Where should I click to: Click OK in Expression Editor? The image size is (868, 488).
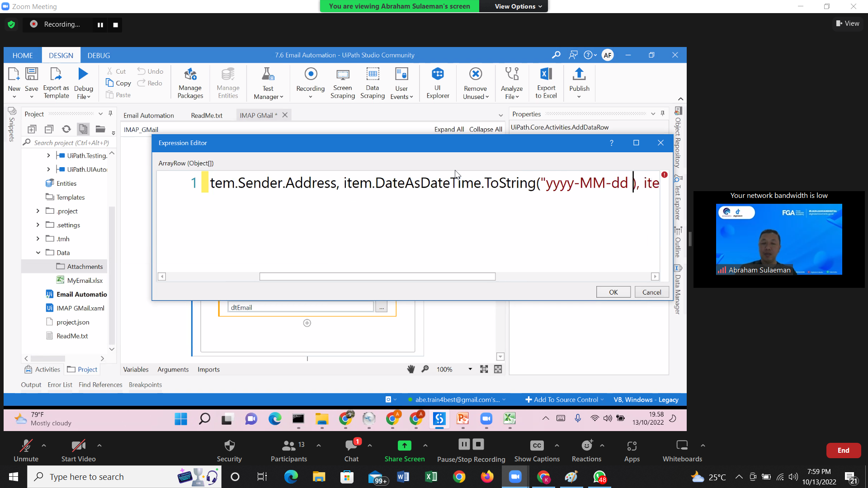coord(613,292)
